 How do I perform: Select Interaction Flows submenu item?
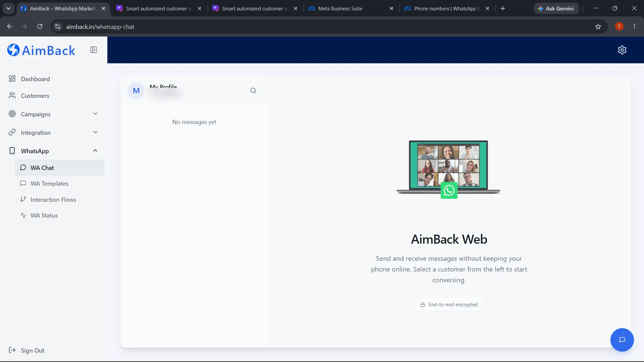(60, 199)
